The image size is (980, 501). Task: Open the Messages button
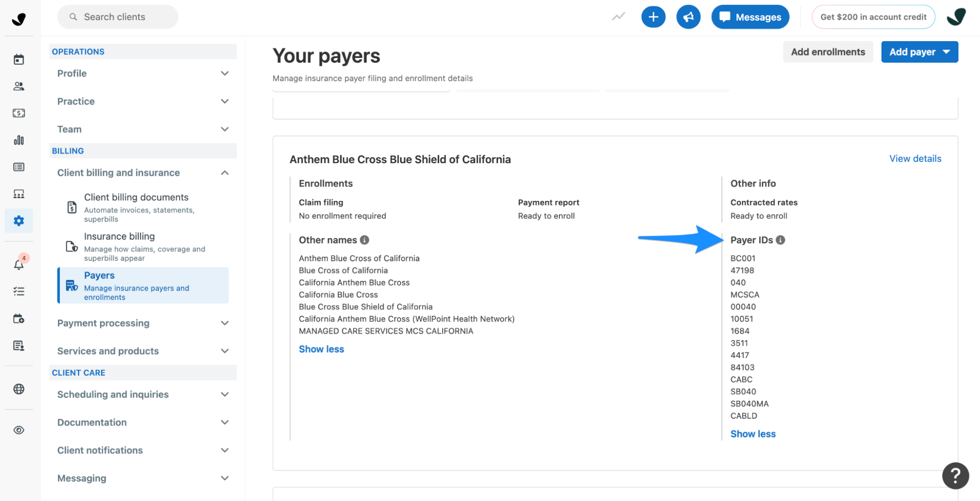click(x=750, y=17)
